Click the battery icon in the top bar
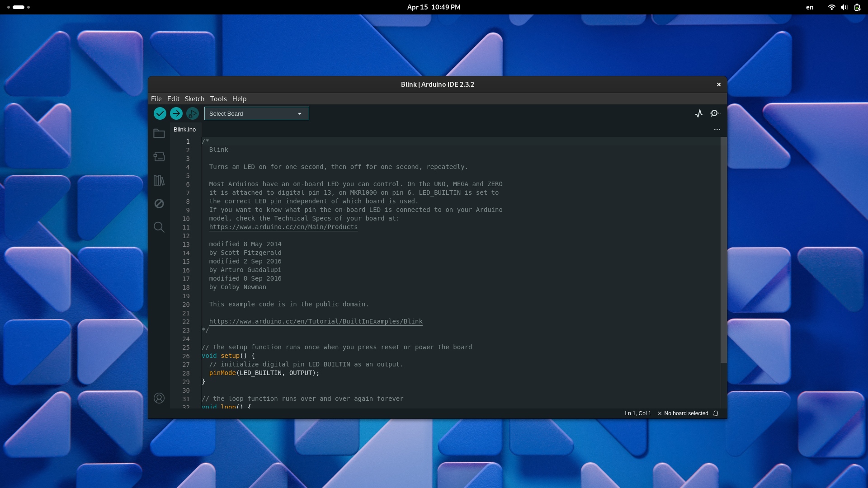Screen dimensions: 868x488 [x=857, y=7]
